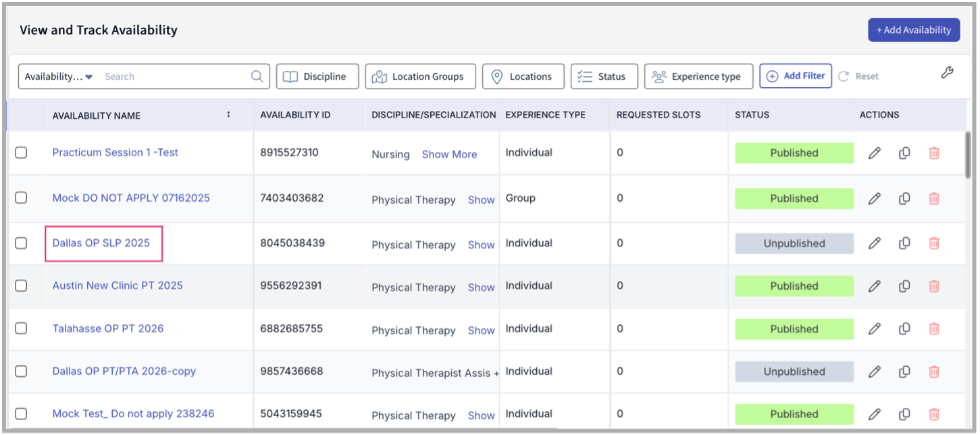Sort by Availability Name column
The image size is (980, 435).
tap(228, 115)
